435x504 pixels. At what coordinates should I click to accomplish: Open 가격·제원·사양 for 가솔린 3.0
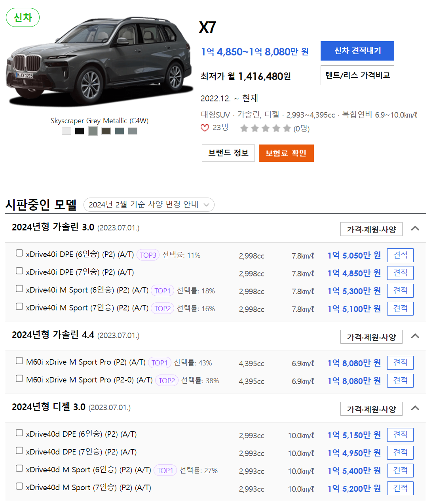click(x=371, y=229)
